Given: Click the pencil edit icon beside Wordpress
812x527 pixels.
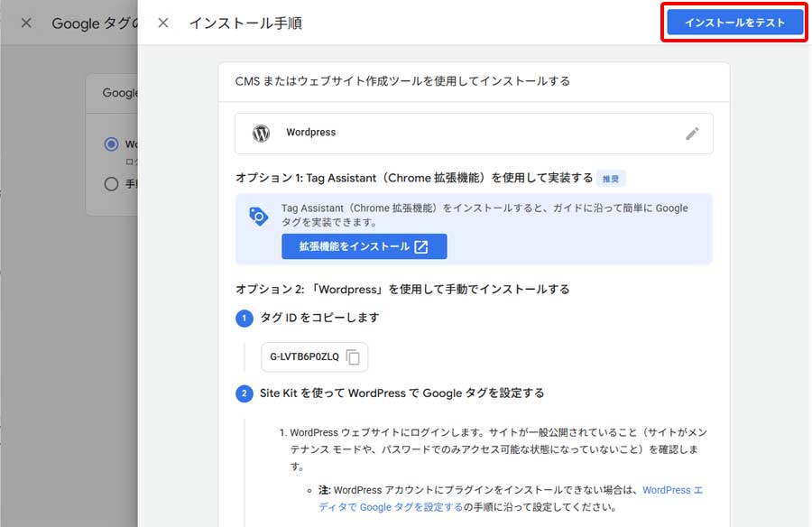Looking at the screenshot, I should [x=692, y=132].
